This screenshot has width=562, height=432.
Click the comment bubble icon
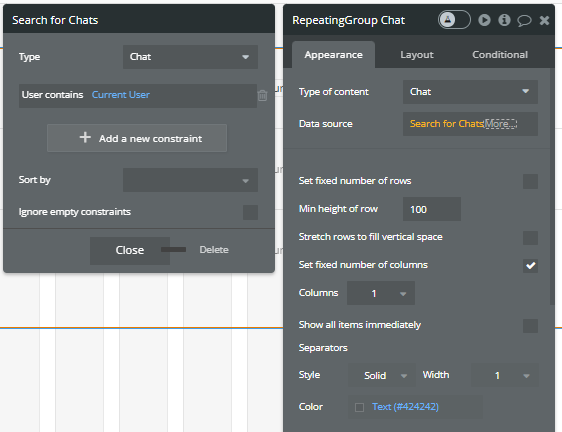pyautogui.click(x=524, y=20)
